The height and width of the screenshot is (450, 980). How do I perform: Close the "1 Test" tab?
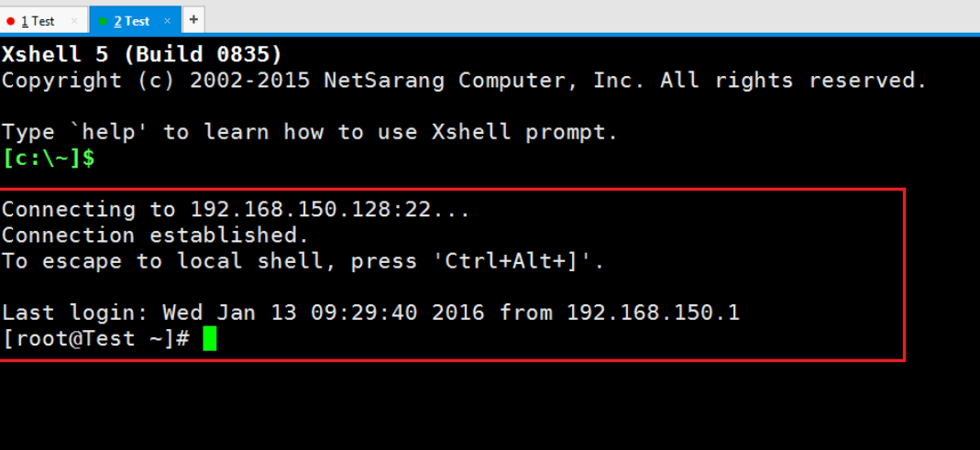(74, 21)
